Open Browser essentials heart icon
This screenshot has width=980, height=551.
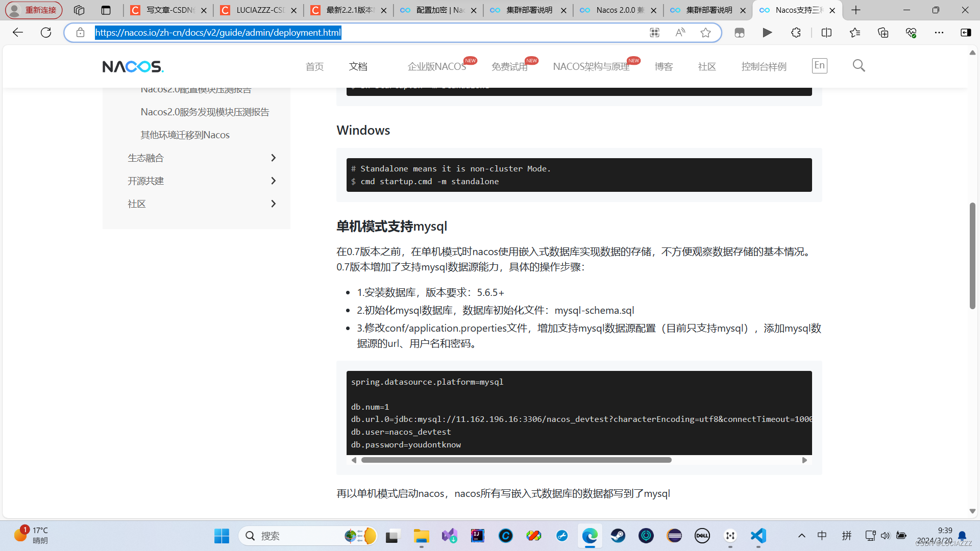(x=911, y=33)
